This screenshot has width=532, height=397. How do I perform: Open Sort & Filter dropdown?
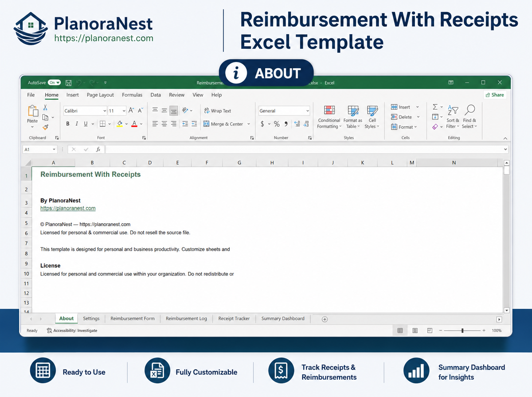click(453, 117)
